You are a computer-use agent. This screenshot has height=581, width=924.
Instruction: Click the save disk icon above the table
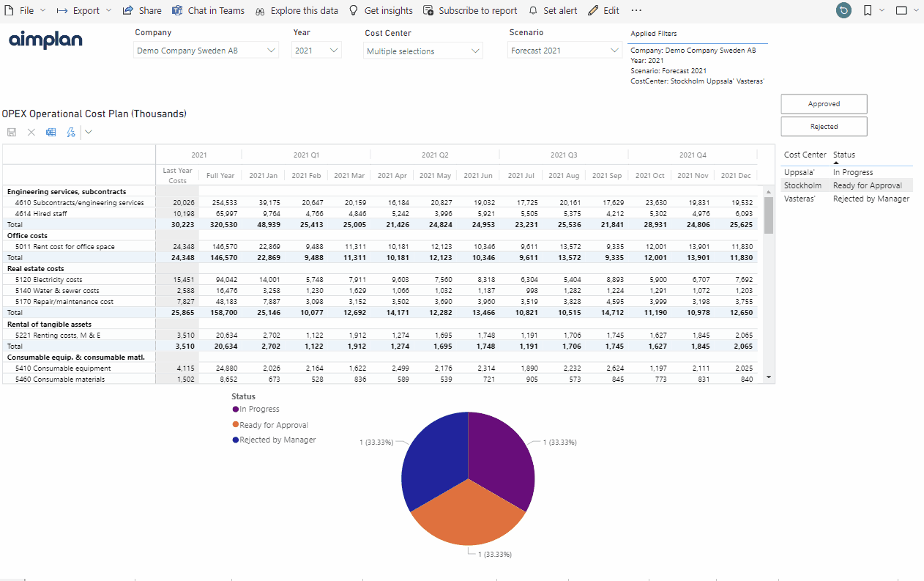pyautogui.click(x=12, y=132)
